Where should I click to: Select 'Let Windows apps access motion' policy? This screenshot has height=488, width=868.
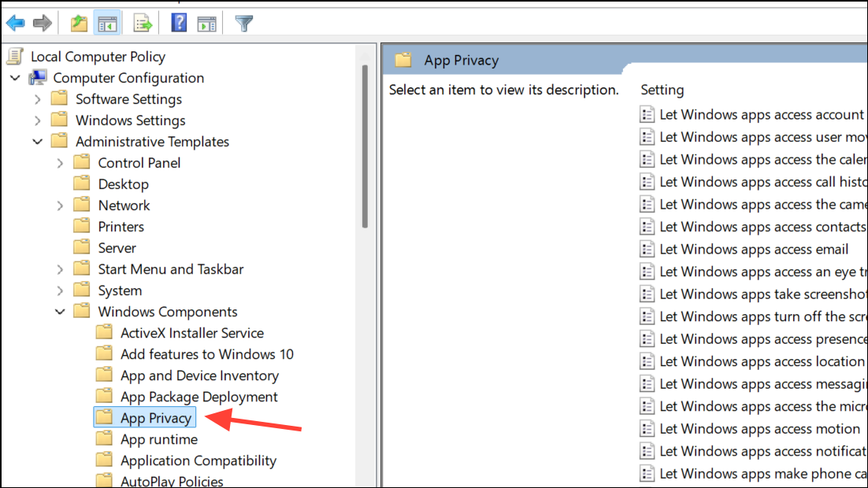[x=759, y=429]
